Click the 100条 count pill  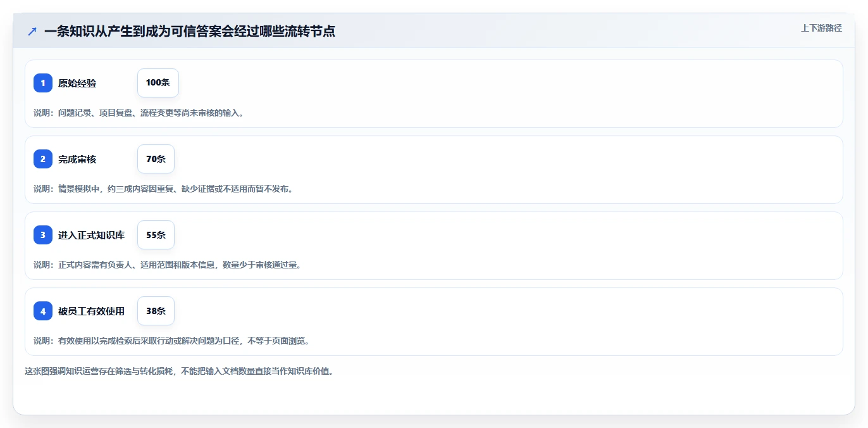[158, 83]
